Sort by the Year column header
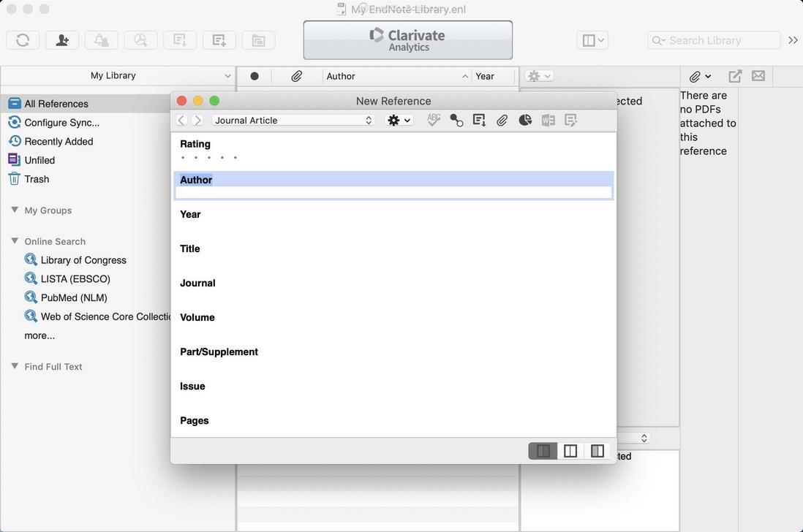The height and width of the screenshot is (532, 803). coord(493,76)
